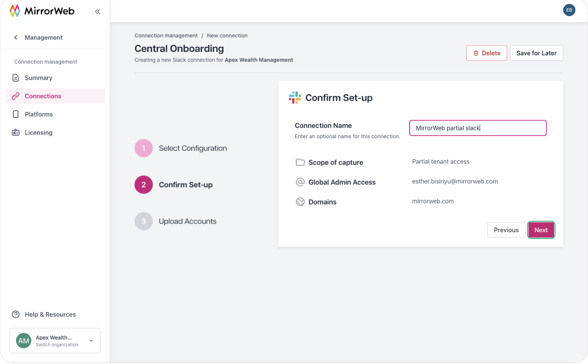Collapse the sidebar with double chevron icon
Viewport: 588px width, 364px height.
[98, 12]
